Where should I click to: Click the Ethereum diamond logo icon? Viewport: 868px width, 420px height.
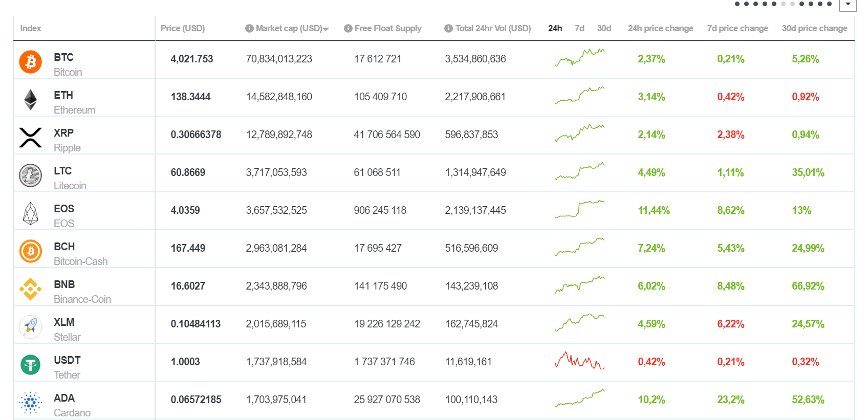click(x=30, y=100)
